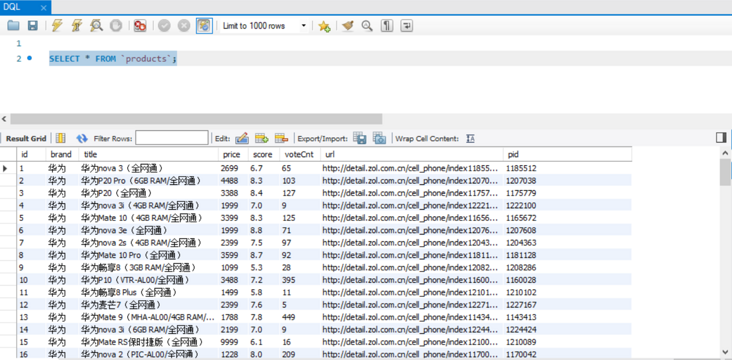
Task: Stop the running query hand icon
Action: 116,26
